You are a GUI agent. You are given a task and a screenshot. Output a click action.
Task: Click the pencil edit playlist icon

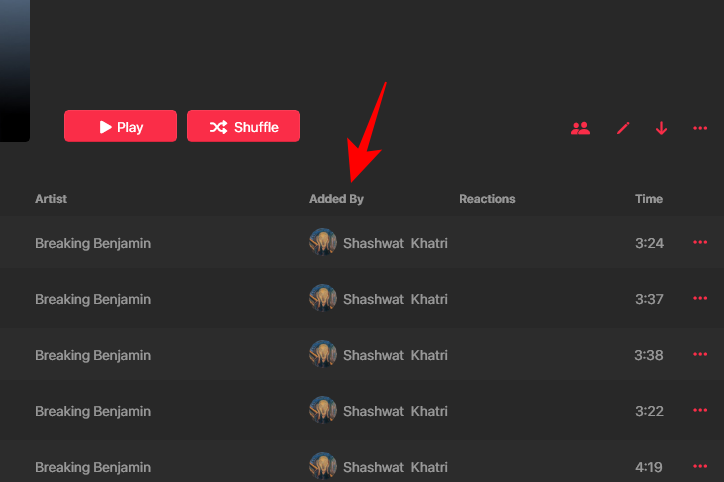click(x=623, y=128)
